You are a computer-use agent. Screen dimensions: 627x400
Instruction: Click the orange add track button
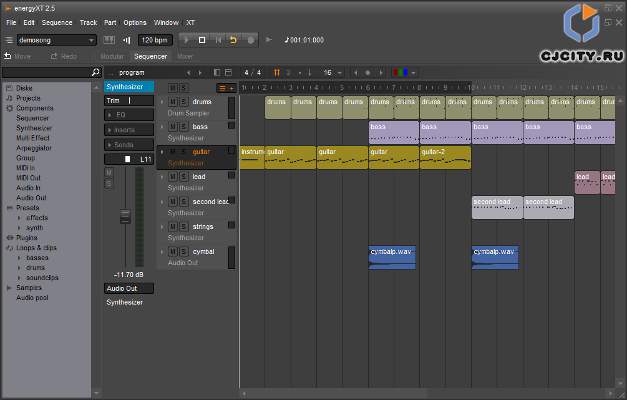point(226,88)
